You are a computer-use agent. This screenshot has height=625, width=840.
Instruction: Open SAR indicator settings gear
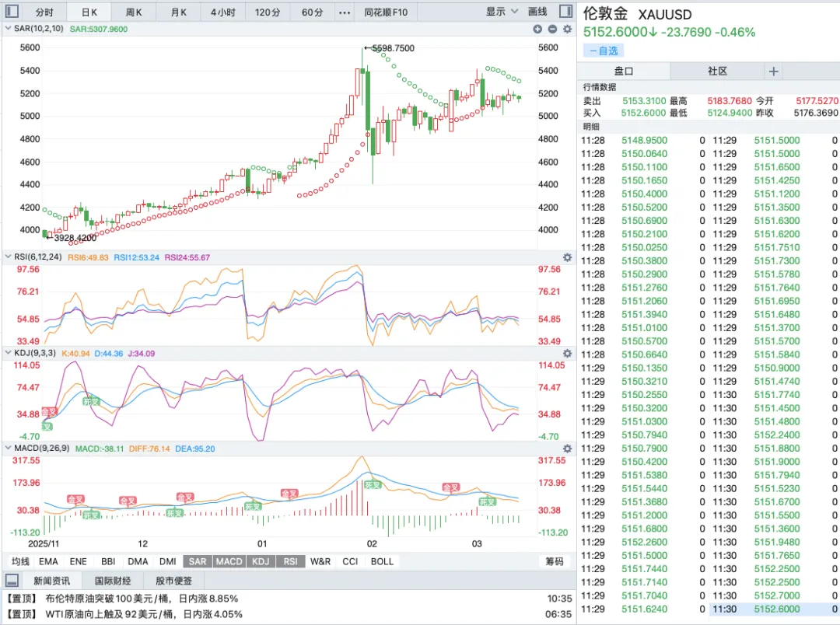[567, 29]
